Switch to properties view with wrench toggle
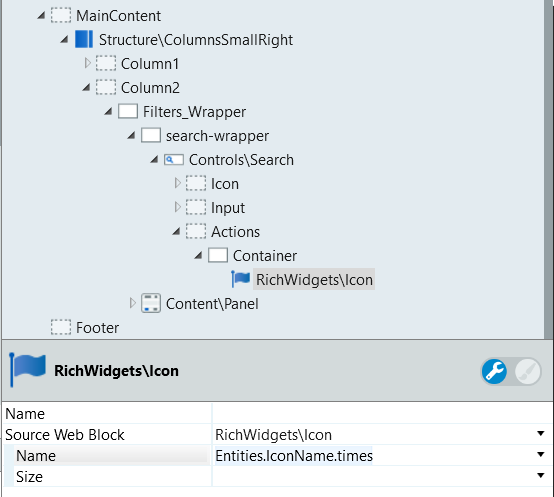This screenshot has height=497, width=554. click(495, 371)
